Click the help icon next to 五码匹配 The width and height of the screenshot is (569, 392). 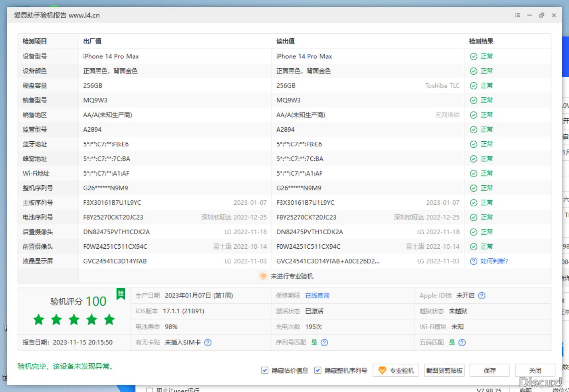click(x=462, y=342)
